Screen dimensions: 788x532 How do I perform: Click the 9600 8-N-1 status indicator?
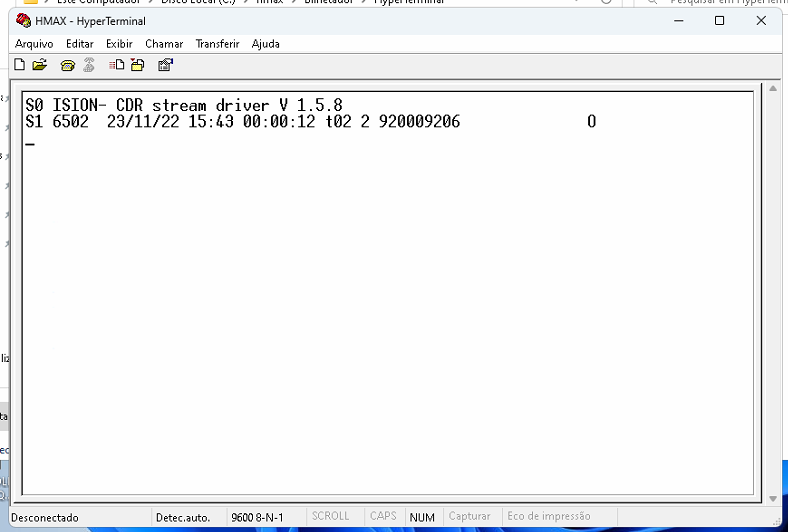(258, 517)
